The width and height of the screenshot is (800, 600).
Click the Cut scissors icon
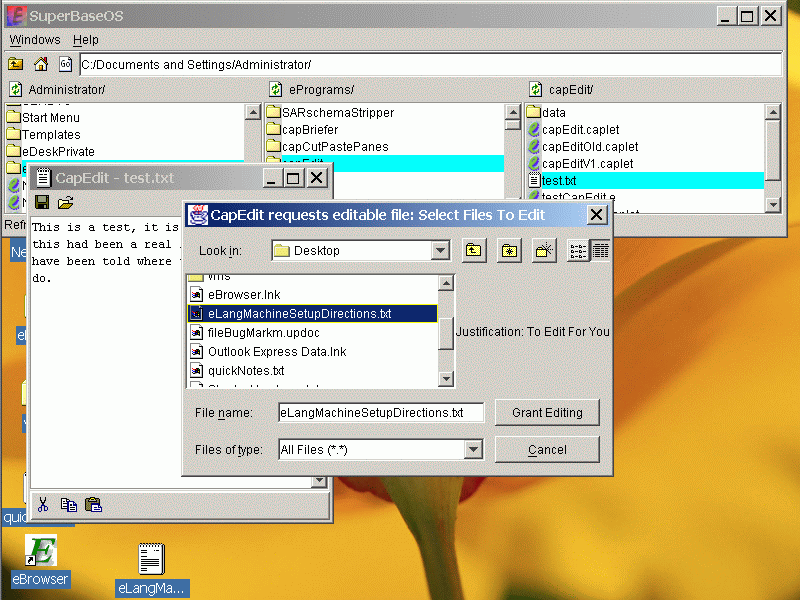tap(43, 505)
